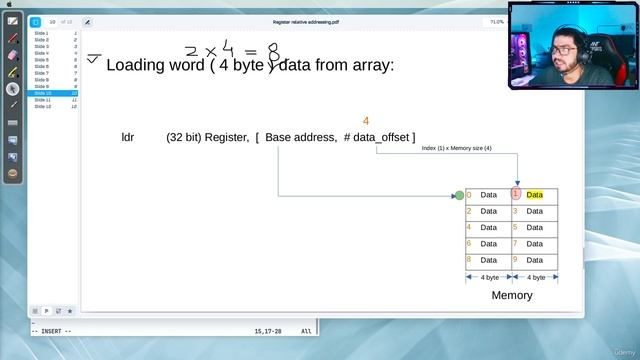Click the 'Memory' caption under the table

[x=512, y=295]
